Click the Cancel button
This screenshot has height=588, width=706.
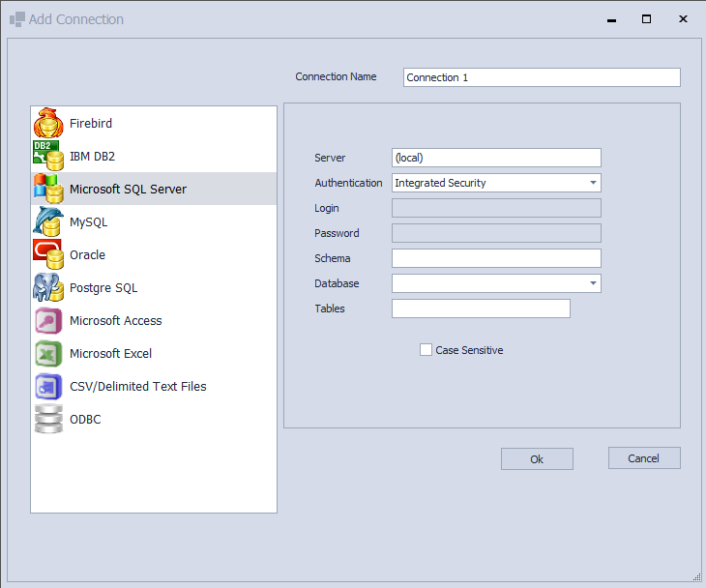[644, 457]
